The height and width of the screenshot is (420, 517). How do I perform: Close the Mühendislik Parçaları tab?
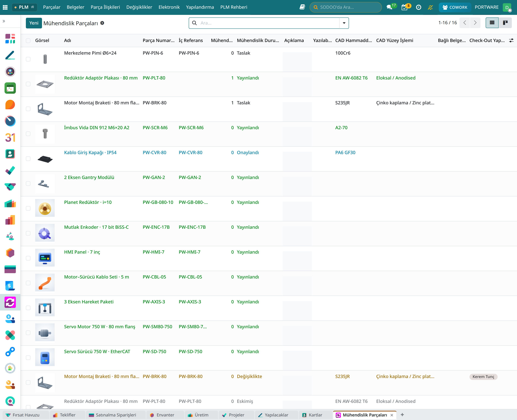[392, 415]
